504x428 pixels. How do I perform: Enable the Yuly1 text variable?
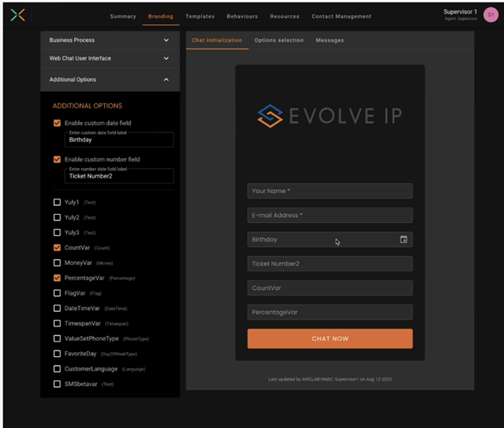coord(57,203)
